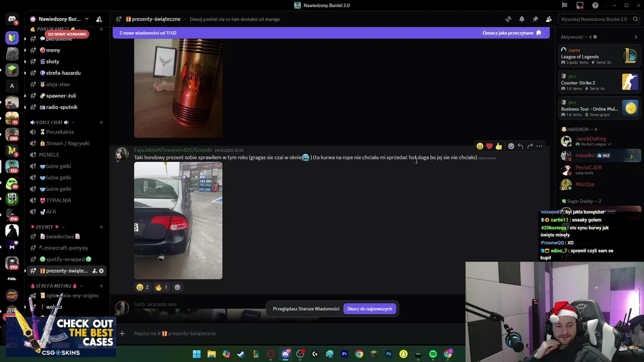Click Oznacz jako przeczytane button
The image size is (644, 362).
click(512, 33)
